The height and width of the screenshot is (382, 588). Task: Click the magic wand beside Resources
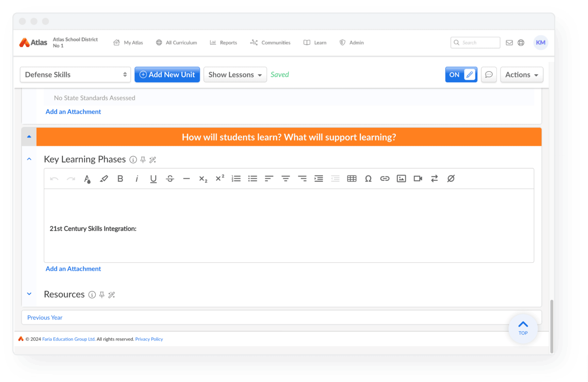point(112,295)
